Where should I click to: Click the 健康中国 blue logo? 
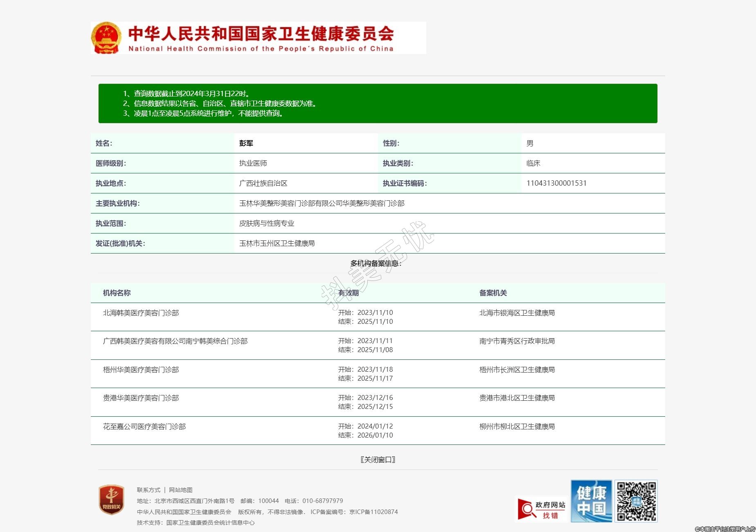coord(591,501)
